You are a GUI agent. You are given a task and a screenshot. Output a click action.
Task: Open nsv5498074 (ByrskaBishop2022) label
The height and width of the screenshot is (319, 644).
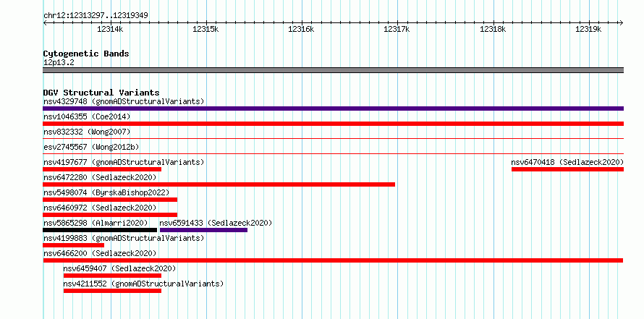106,192
